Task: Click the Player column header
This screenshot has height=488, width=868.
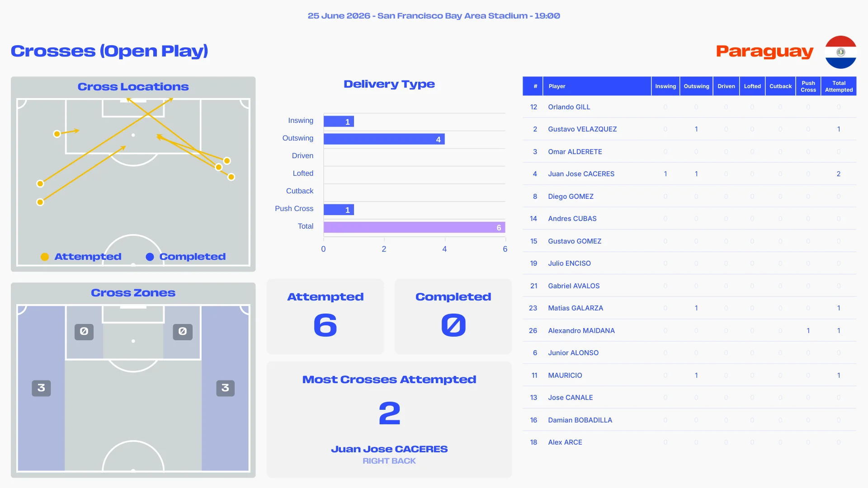Action: pyautogui.click(x=597, y=86)
